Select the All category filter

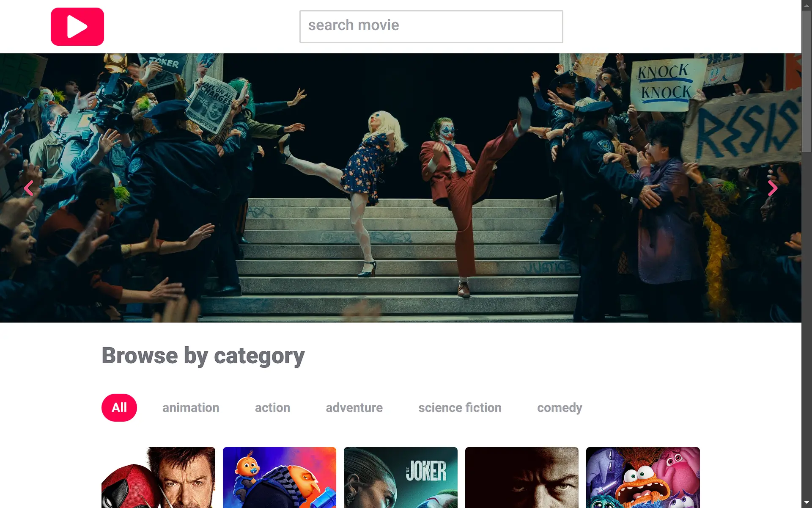(x=119, y=408)
